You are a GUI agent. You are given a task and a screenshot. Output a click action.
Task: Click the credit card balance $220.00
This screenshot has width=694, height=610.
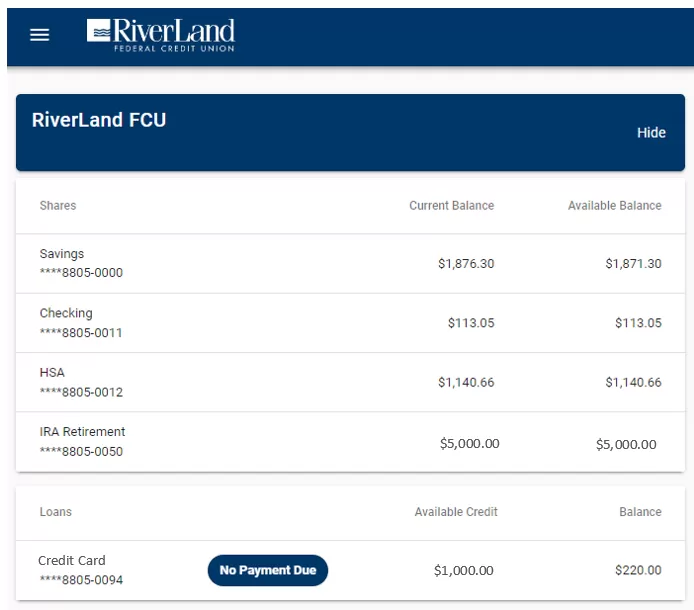click(638, 570)
